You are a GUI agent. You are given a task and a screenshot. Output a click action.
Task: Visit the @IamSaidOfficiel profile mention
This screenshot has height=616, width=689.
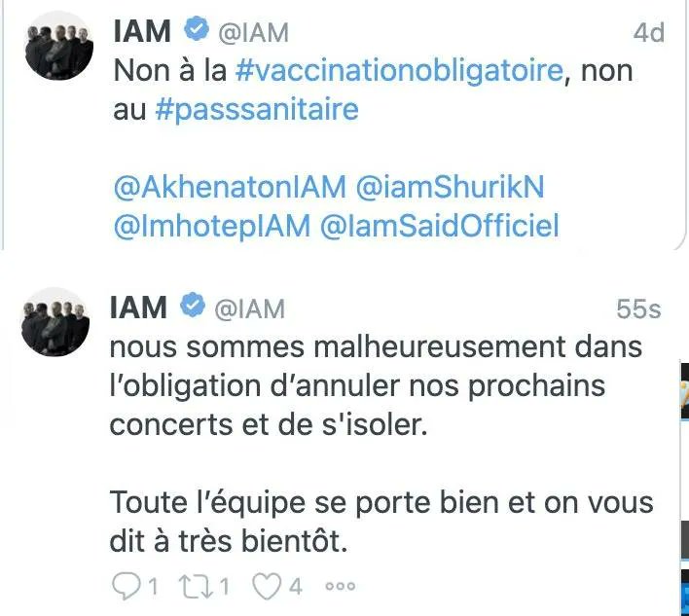click(x=440, y=226)
